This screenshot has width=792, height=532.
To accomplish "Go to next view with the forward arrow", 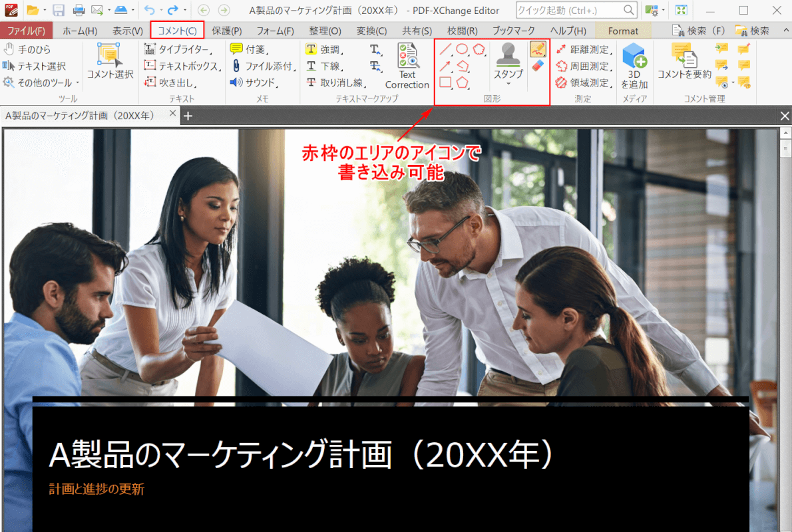I will 224,10.
